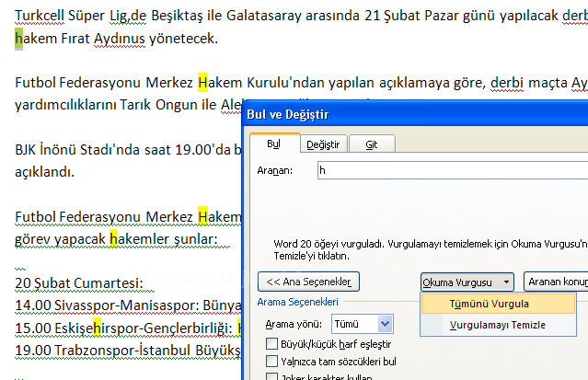Choose Vurgulamayı Temizle menu item
This screenshot has width=588, height=380.
[x=498, y=325]
